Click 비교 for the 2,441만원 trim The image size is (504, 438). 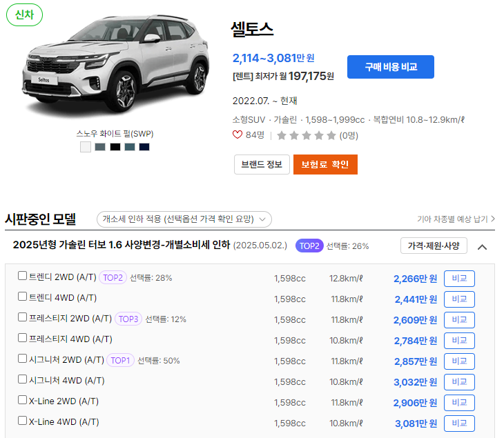[459, 299]
